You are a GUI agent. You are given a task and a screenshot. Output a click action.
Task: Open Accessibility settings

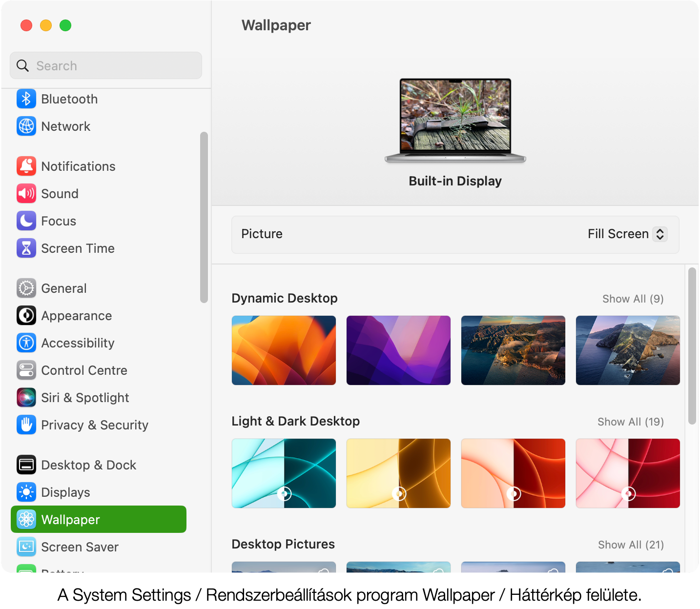tap(78, 343)
